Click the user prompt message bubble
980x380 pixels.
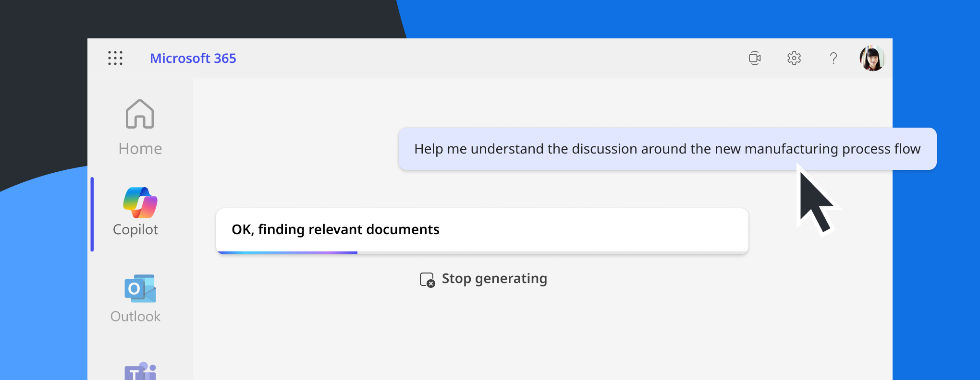[667, 149]
